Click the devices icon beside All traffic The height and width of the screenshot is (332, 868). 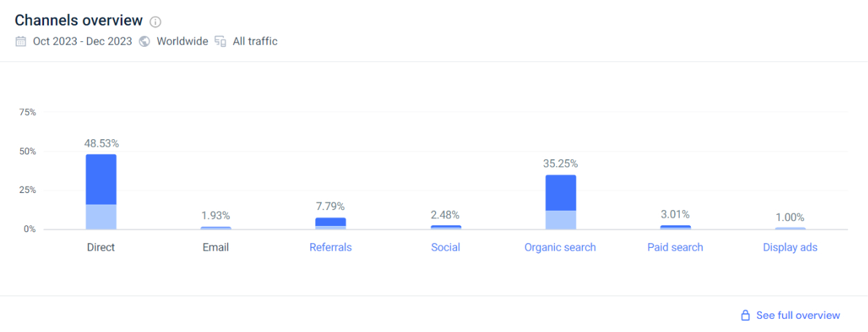pos(221,41)
